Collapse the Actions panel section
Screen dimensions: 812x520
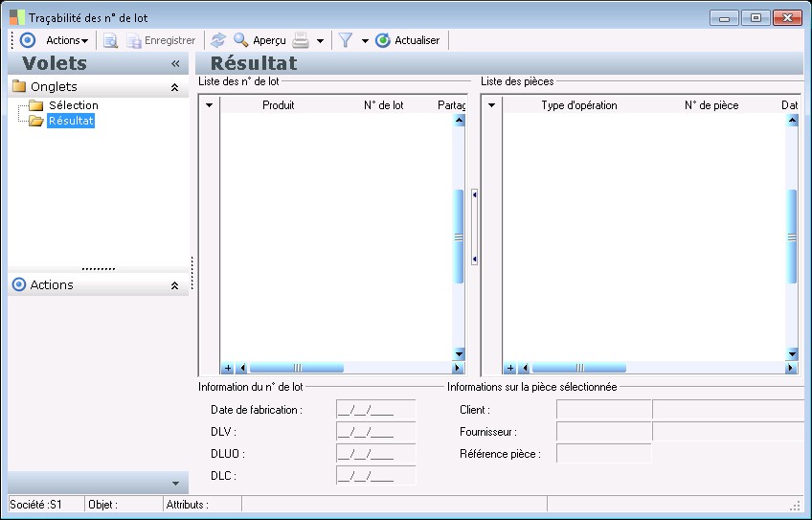tap(174, 285)
